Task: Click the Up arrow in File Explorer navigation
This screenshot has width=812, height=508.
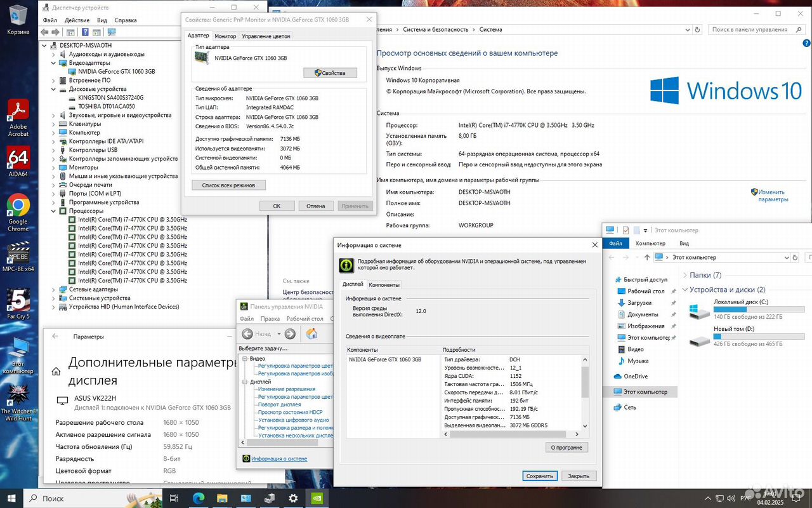Action: pos(646,257)
